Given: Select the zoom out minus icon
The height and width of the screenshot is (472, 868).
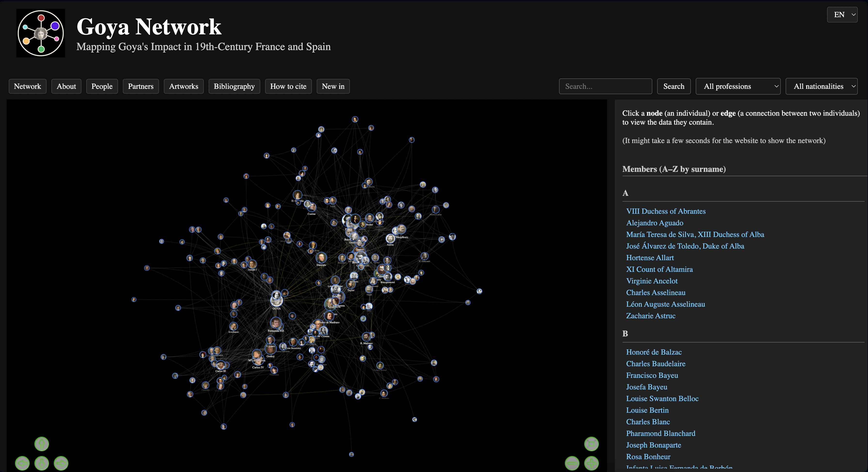Looking at the screenshot, I should (572, 463).
